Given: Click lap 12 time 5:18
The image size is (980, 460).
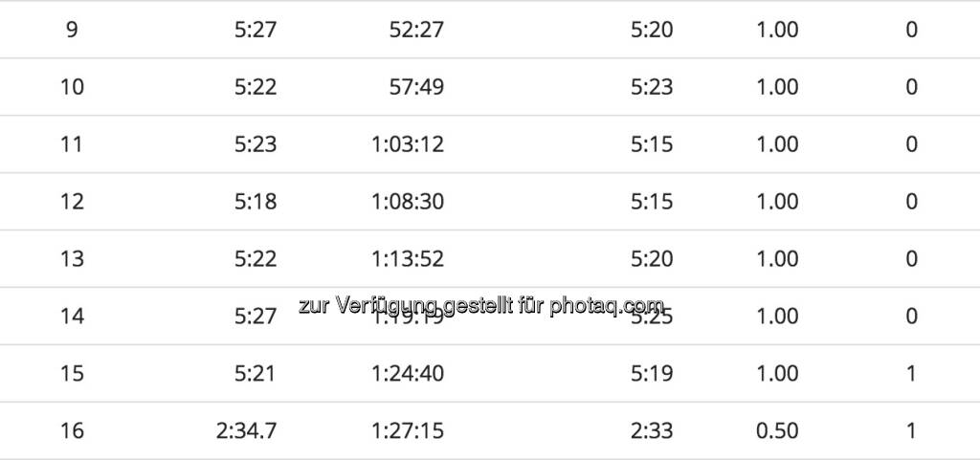Looking at the screenshot, I should click(256, 202).
